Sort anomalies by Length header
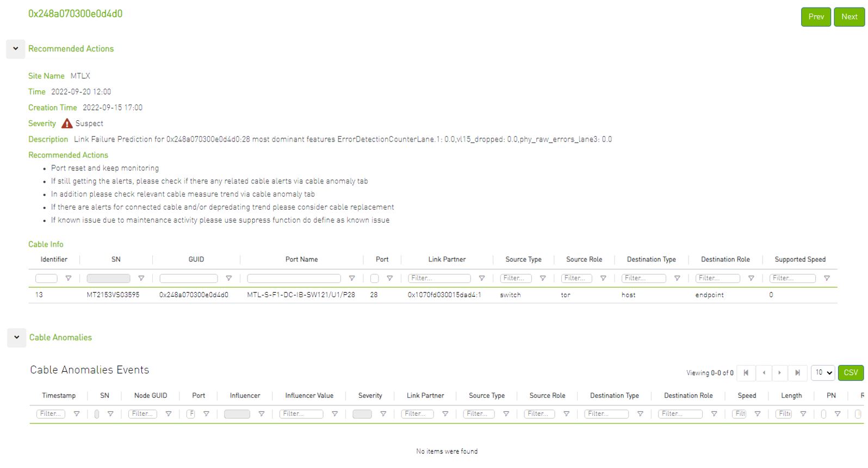 791,396
